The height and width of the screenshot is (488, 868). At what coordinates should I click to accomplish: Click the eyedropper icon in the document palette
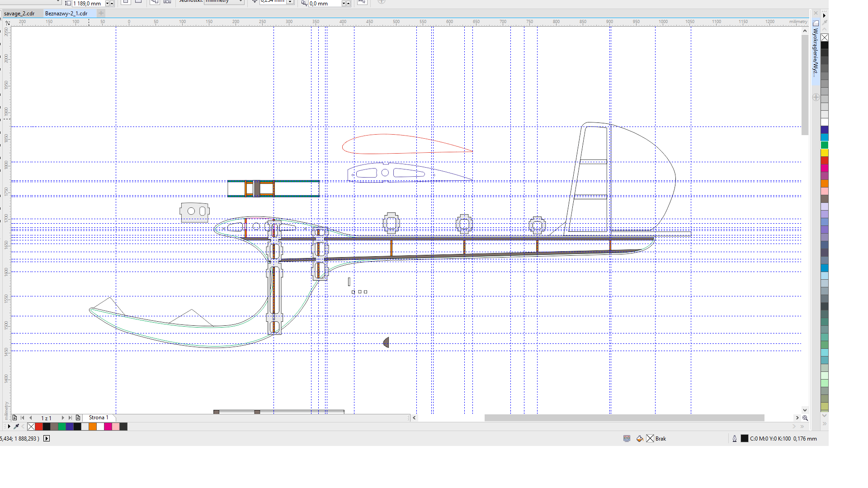click(17, 427)
